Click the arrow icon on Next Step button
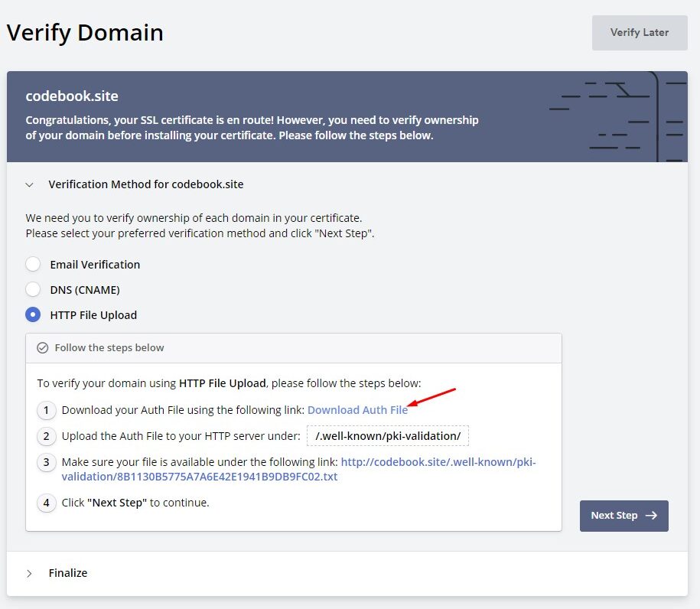The image size is (700, 609). [651, 516]
